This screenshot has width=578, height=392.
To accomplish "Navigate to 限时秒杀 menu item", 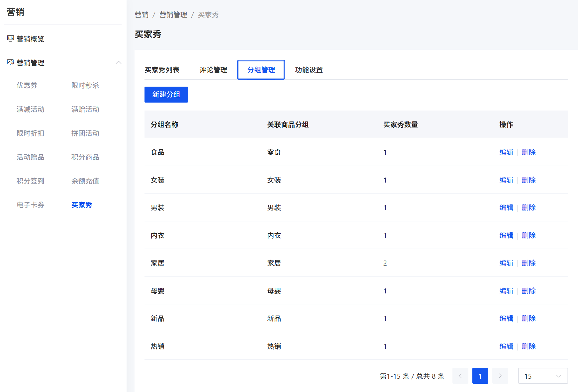I will click(85, 85).
